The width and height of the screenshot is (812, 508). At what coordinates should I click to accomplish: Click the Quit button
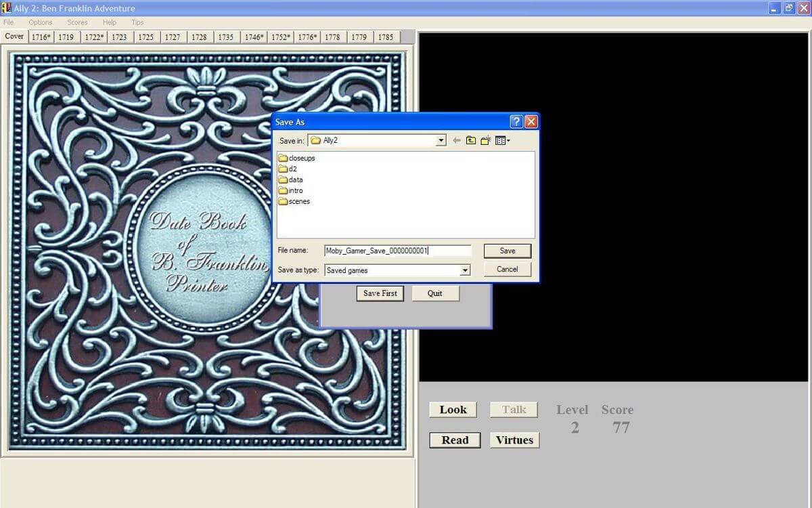pyautogui.click(x=435, y=293)
